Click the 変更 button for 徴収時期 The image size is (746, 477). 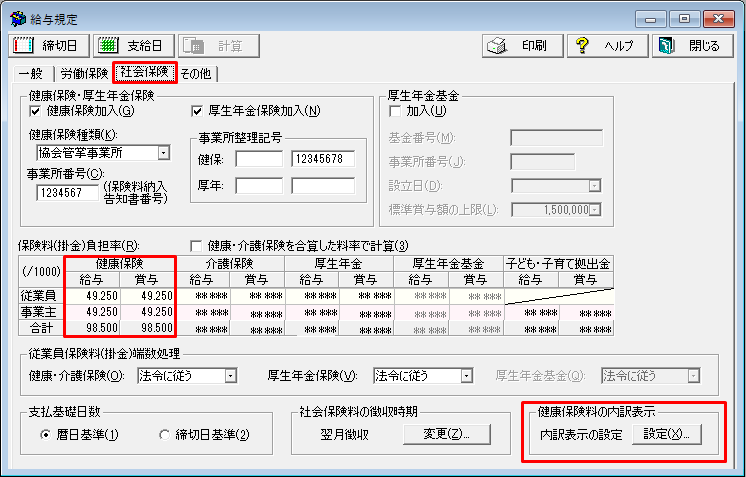[446, 434]
